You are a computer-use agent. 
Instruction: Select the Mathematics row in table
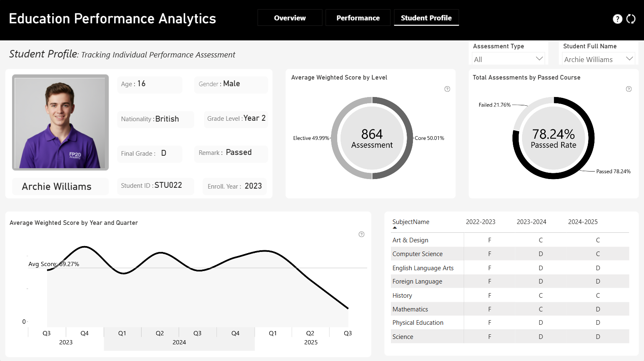[510, 309]
